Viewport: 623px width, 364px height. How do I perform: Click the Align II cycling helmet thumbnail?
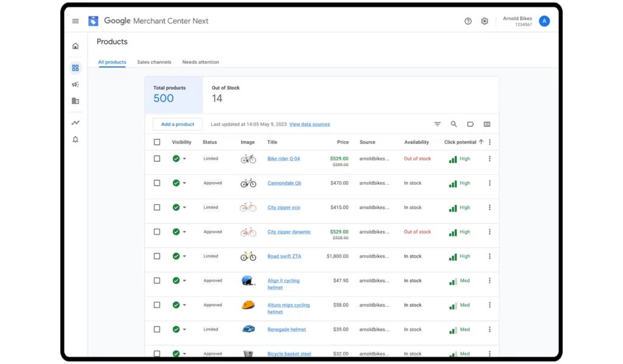248,281
